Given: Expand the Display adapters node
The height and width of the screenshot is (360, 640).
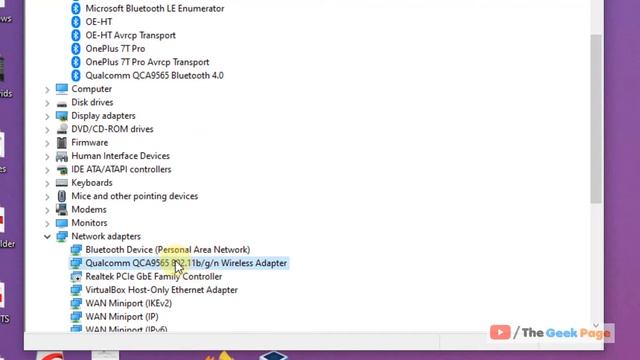Looking at the screenshot, I should click(x=47, y=117).
